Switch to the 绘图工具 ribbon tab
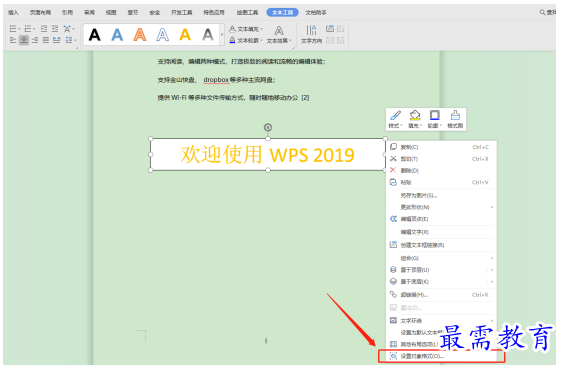Image resolution: width=561 pixels, height=369 pixels. point(247,13)
